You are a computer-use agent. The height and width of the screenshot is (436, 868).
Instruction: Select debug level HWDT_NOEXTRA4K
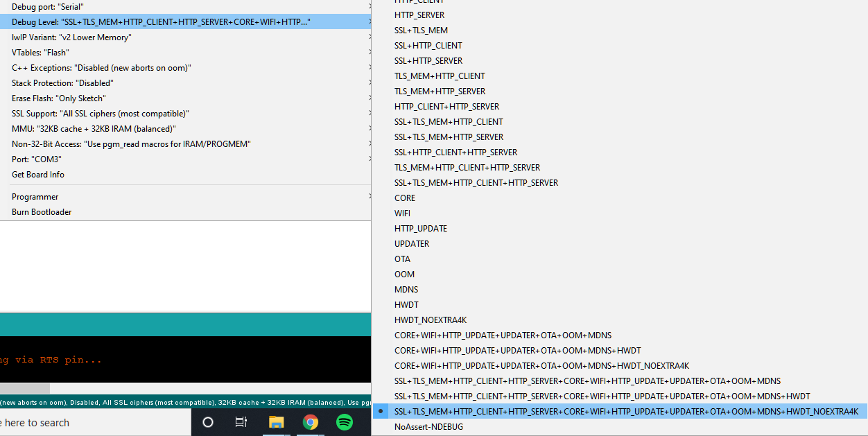pyautogui.click(x=620, y=320)
